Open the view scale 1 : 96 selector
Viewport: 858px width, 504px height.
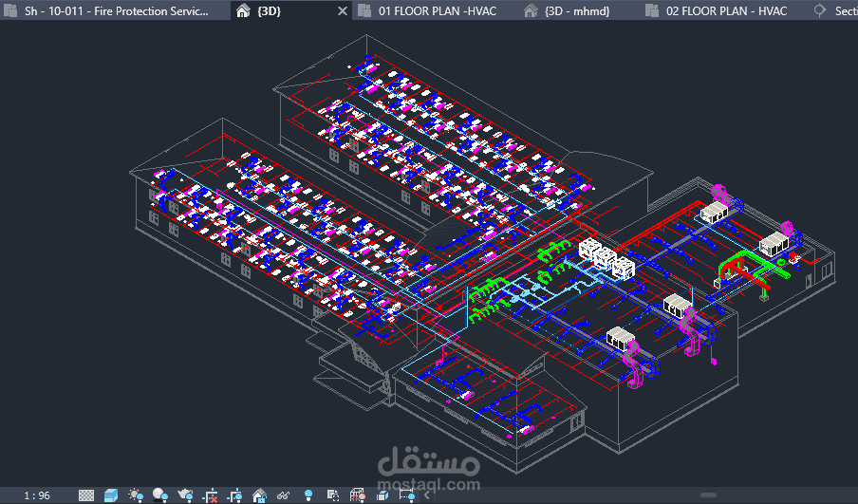tap(37, 495)
